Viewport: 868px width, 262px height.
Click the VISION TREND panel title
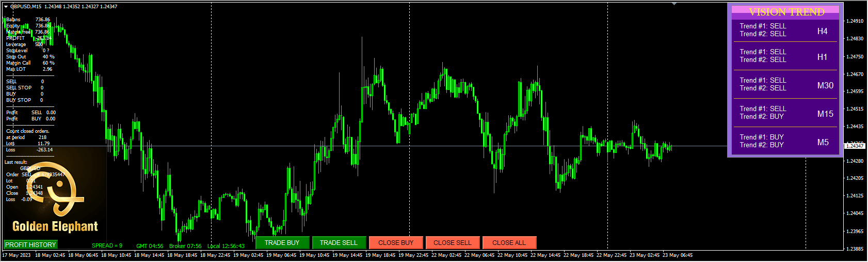(786, 12)
